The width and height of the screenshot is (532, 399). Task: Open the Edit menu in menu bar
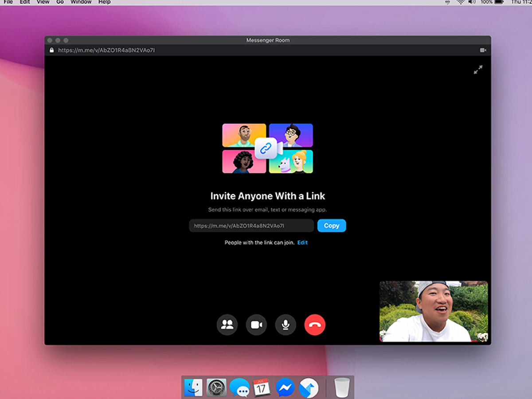coord(24,2)
